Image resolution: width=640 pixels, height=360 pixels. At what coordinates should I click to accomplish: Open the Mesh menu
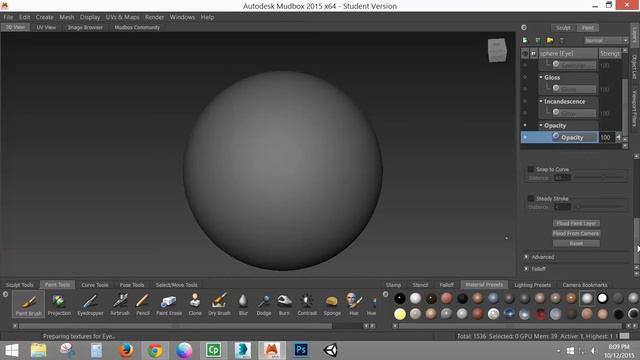tap(67, 17)
